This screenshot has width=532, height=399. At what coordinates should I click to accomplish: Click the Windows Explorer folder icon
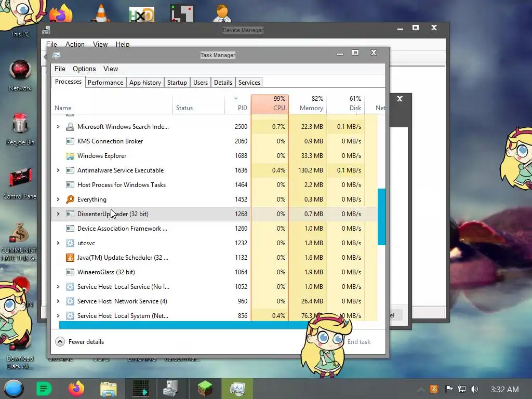[70, 156]
